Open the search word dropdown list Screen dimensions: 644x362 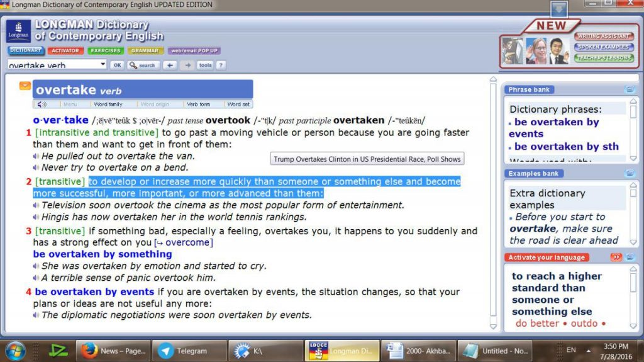(x=103, y=65)
